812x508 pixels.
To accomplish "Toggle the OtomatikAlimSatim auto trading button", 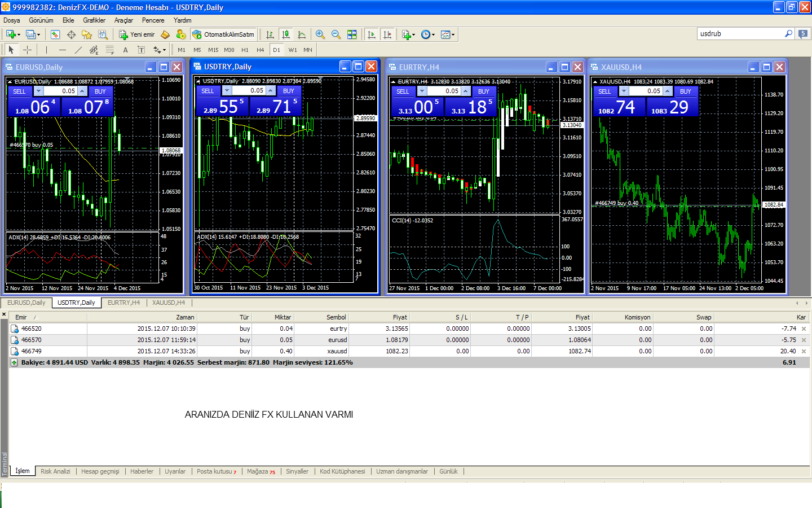I will pyautogui.click(x=223, y=34).
